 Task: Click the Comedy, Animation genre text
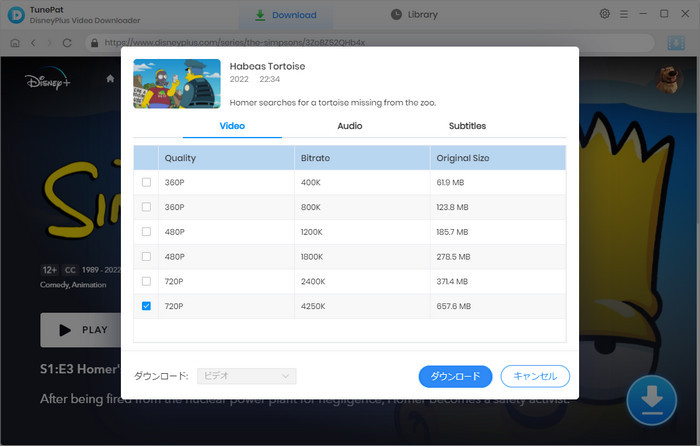click(x=73, y=285)
